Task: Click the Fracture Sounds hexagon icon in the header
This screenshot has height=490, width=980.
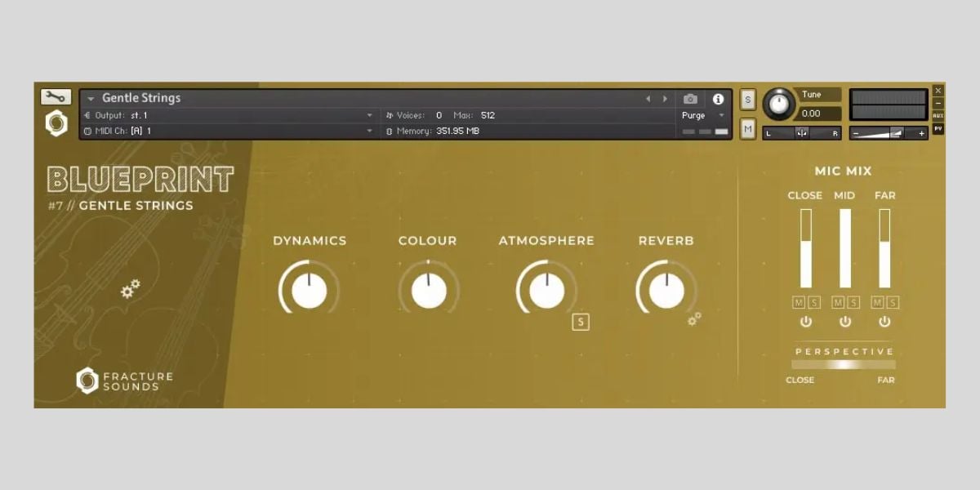Action: click(56, 124)
